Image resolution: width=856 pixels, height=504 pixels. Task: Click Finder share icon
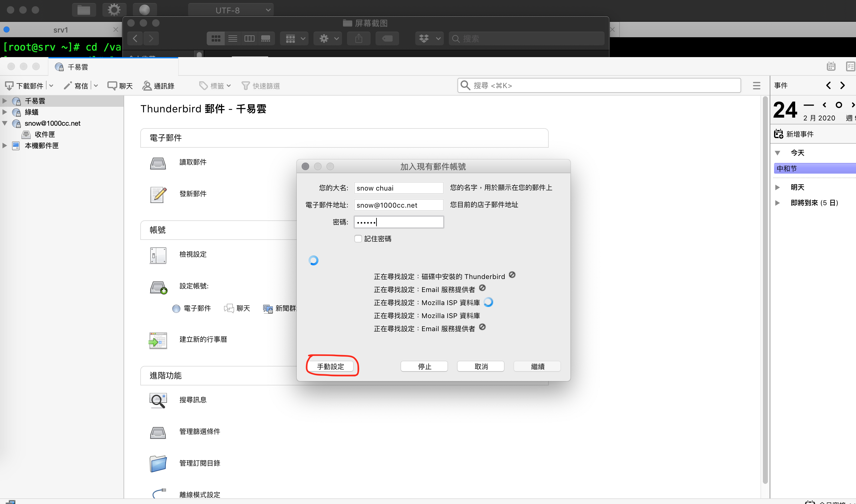[359, 38]
